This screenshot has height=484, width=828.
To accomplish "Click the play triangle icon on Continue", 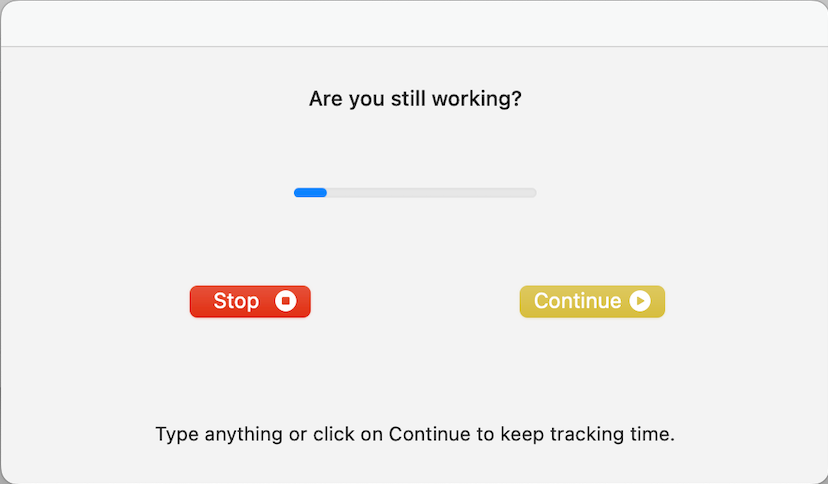I will click(640, 301).
